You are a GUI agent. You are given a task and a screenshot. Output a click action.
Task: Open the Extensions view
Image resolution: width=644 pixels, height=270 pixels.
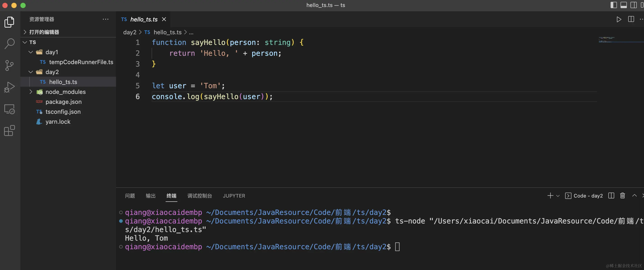click(9, 130)
